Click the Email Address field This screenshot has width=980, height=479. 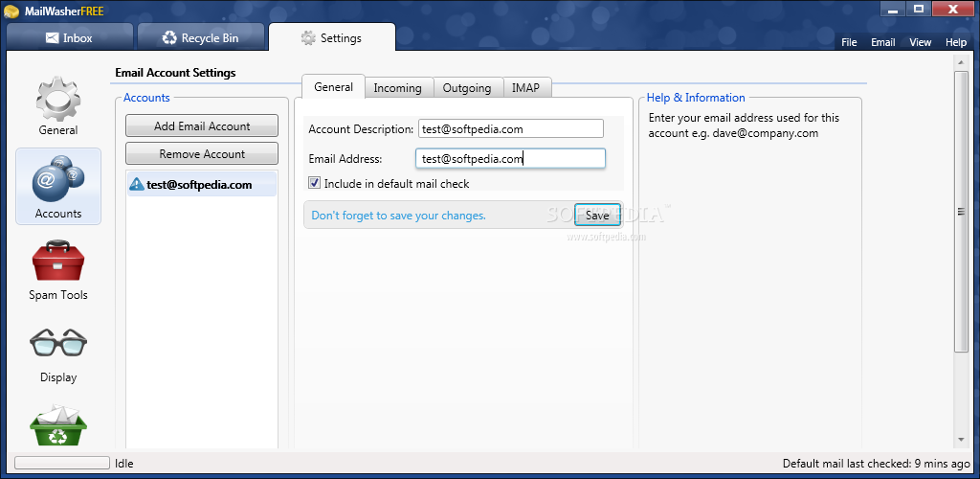511,159
